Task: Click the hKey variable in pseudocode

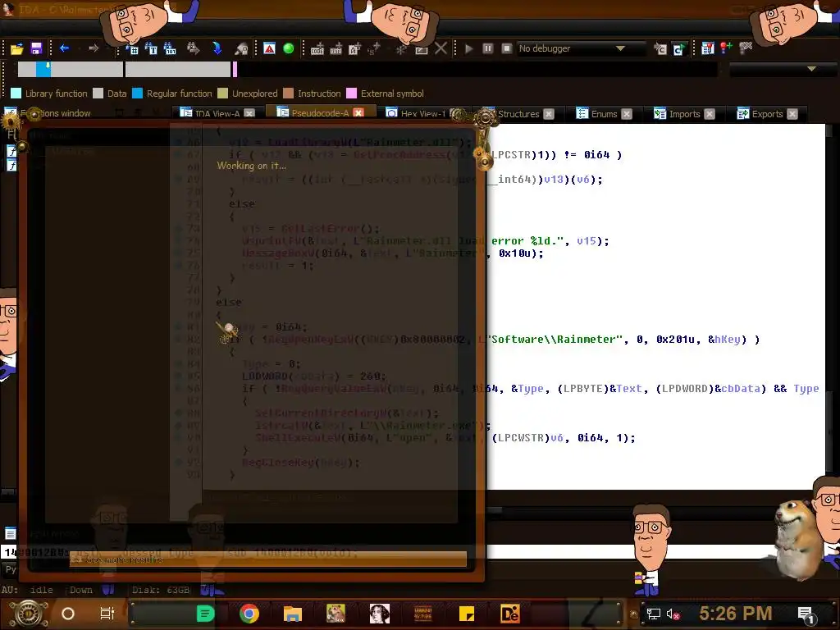Action: 727,339
